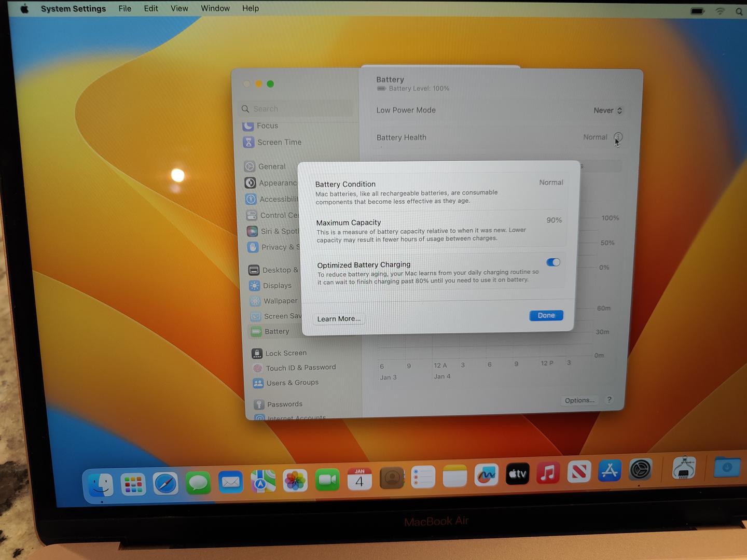Viewport: 747px width, 560px height.
Task: Open Low Power Mode dropdown set to Never
Action: [x=607, y=110]
